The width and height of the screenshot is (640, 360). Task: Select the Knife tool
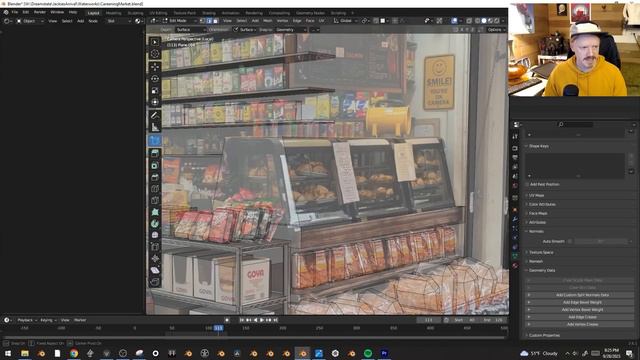coord(155,200)
